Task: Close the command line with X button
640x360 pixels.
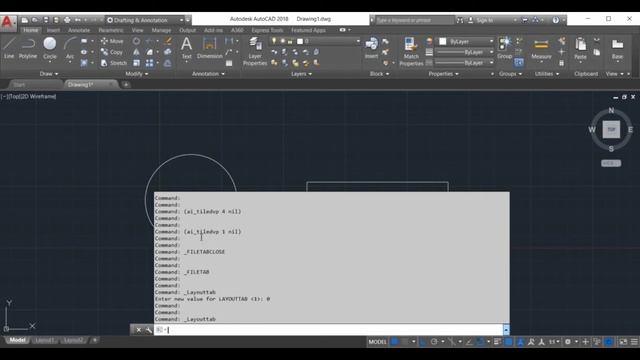Action: click(x=138, y=330)
